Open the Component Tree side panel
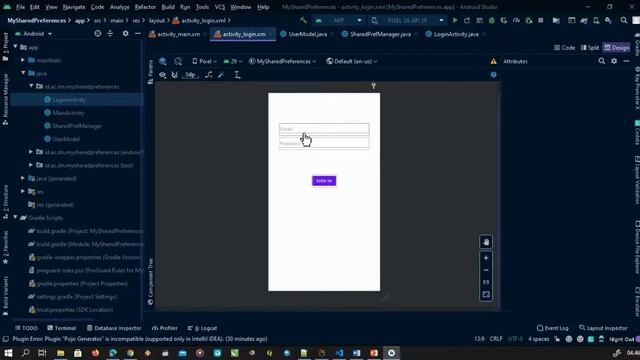The width and height of the screenshot is (640, 360). (150, 281)
